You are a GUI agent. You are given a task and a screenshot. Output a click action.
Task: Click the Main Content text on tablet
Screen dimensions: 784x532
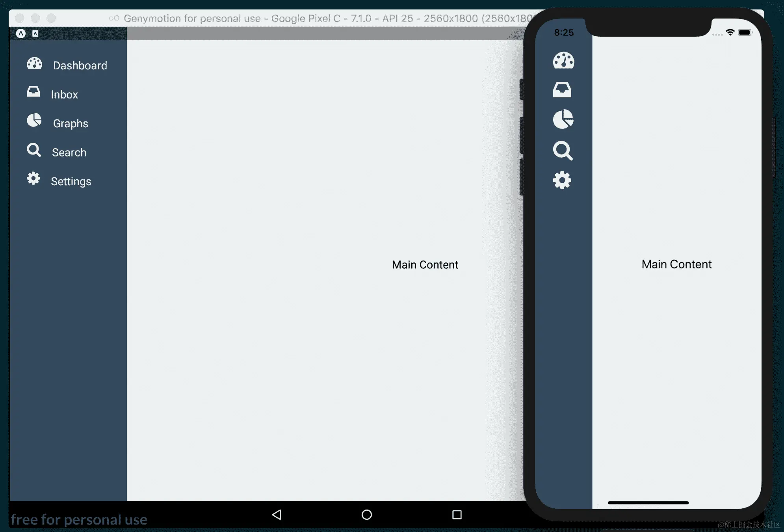(x=425, y=265)
